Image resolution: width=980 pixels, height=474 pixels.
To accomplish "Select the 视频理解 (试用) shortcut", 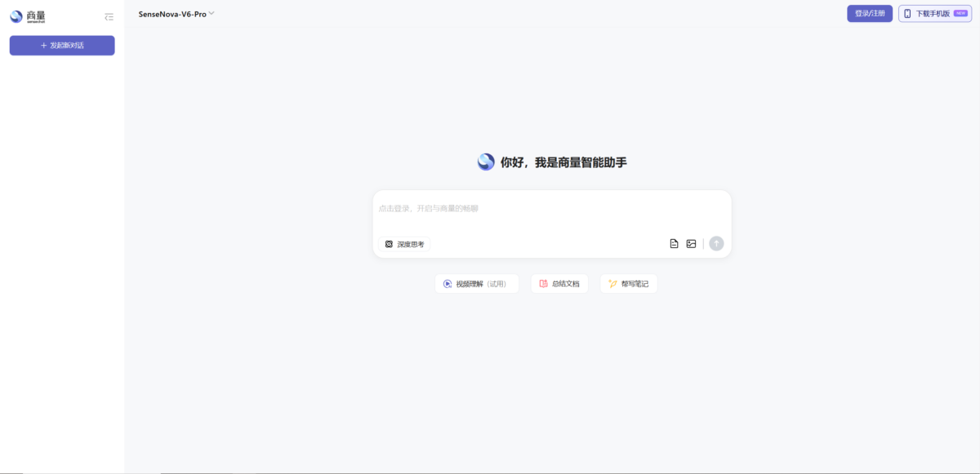I will point(477,284).
